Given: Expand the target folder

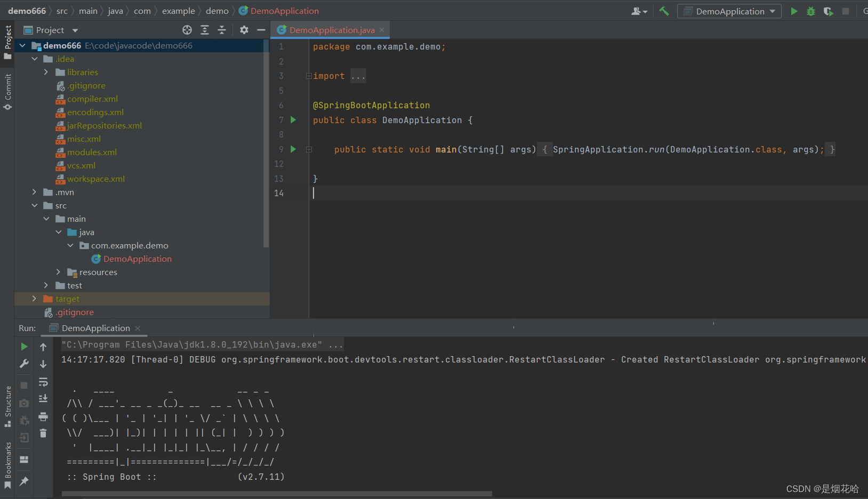Looking at the screenshot, I should tap(35, 299).
